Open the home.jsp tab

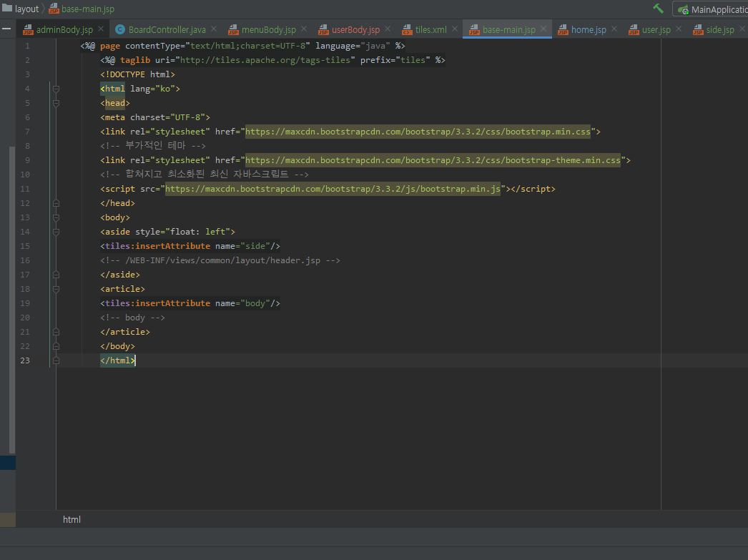(x=589, y=29)
